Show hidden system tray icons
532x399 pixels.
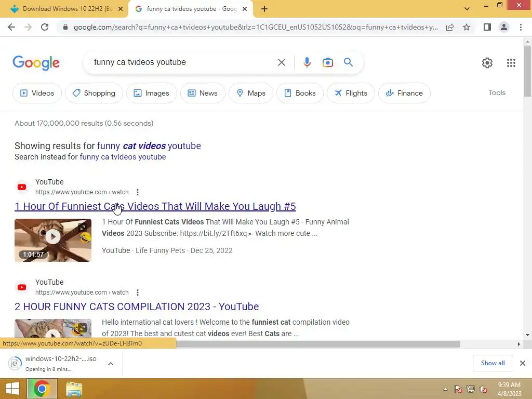[x=445, y=389]
